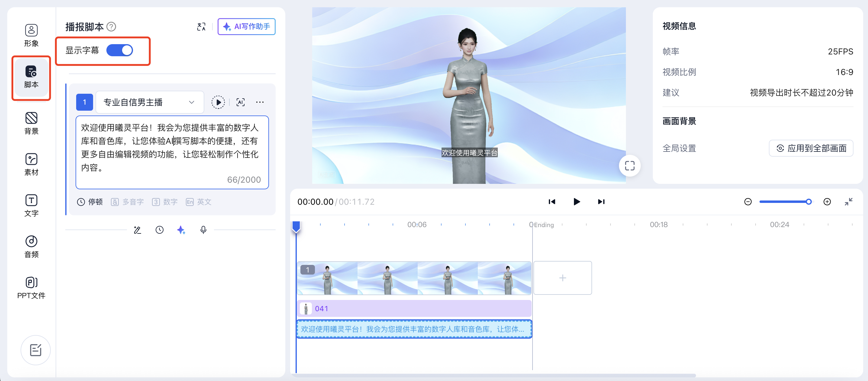Click the translate icon beside AI写作助手
868x381 pixels.
(201, 27)
